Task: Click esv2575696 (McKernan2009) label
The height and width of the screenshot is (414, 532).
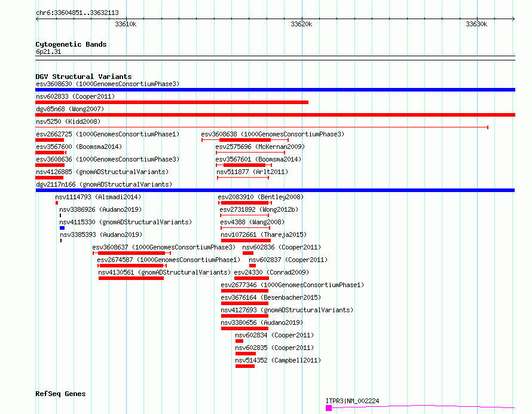Action: (x=260, y=147)
